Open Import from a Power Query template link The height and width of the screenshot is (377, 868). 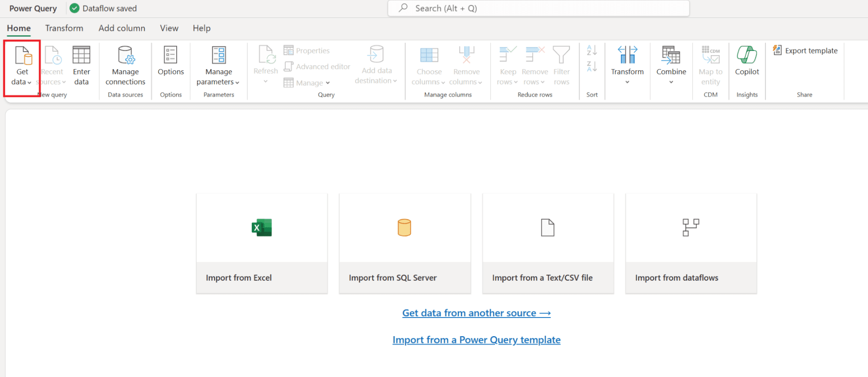click(476, 340)
